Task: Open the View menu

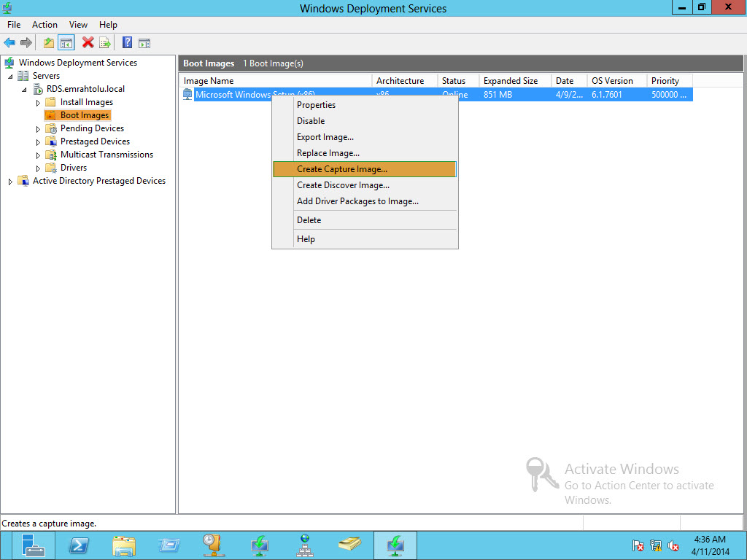Action: (78, 25)
